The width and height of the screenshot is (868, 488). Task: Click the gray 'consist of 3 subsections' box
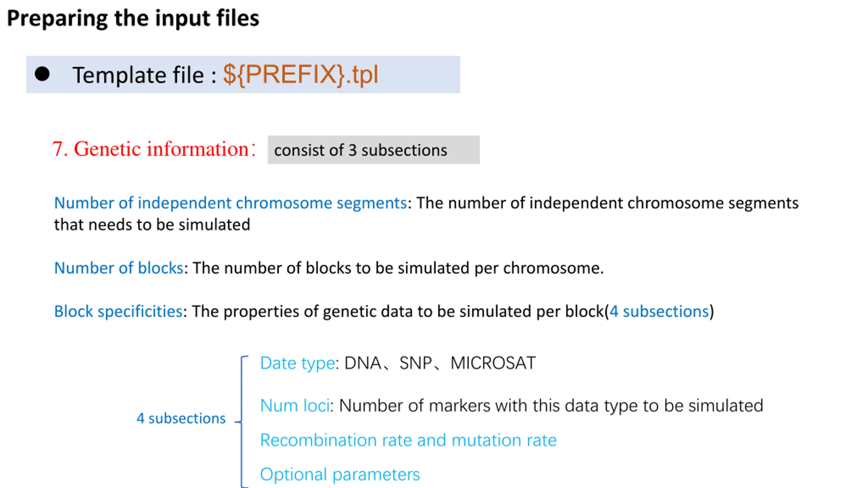coord(374,150)
